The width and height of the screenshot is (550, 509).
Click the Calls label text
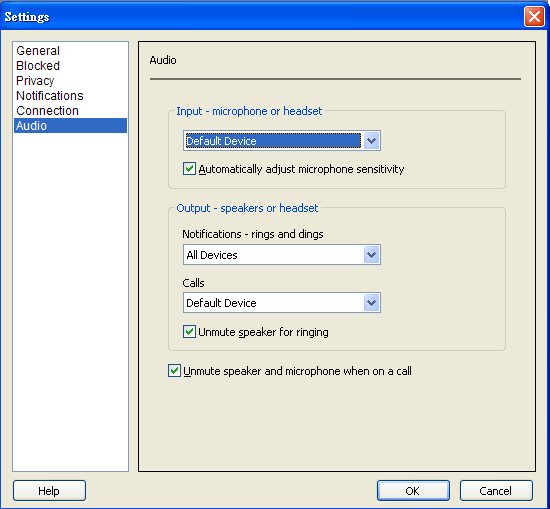(x=193, y=283)
